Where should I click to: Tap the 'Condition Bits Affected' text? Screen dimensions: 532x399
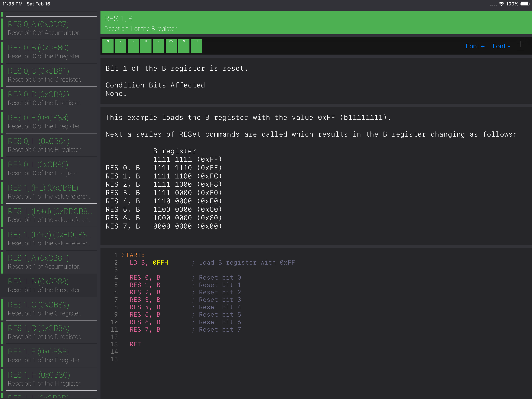click(x=155, y=85)
